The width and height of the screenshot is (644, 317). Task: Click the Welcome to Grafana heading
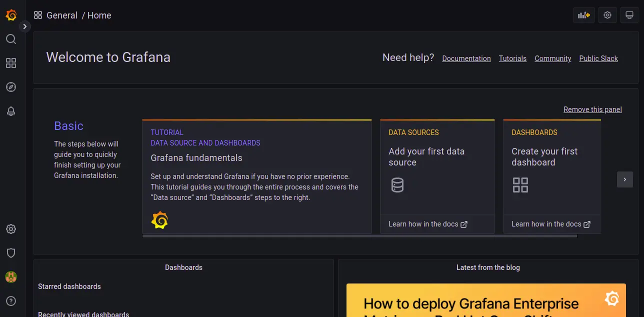[x=108, y=57]
